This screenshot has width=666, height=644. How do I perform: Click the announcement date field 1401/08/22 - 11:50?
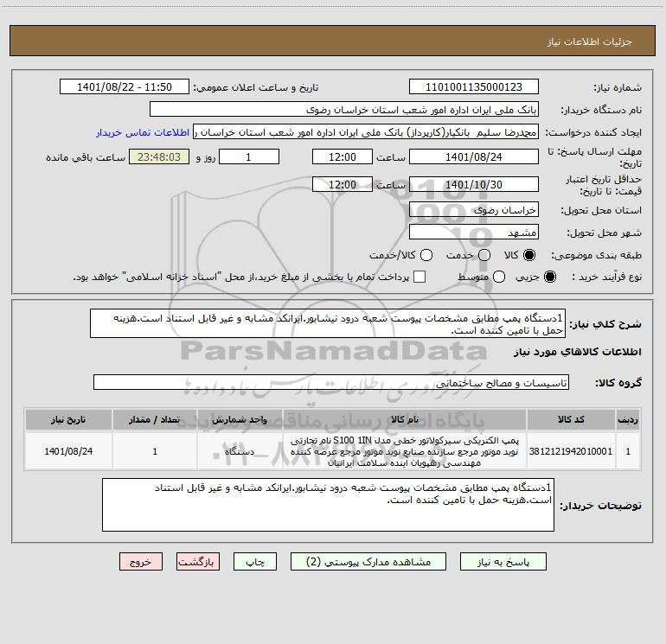point(125,86)
